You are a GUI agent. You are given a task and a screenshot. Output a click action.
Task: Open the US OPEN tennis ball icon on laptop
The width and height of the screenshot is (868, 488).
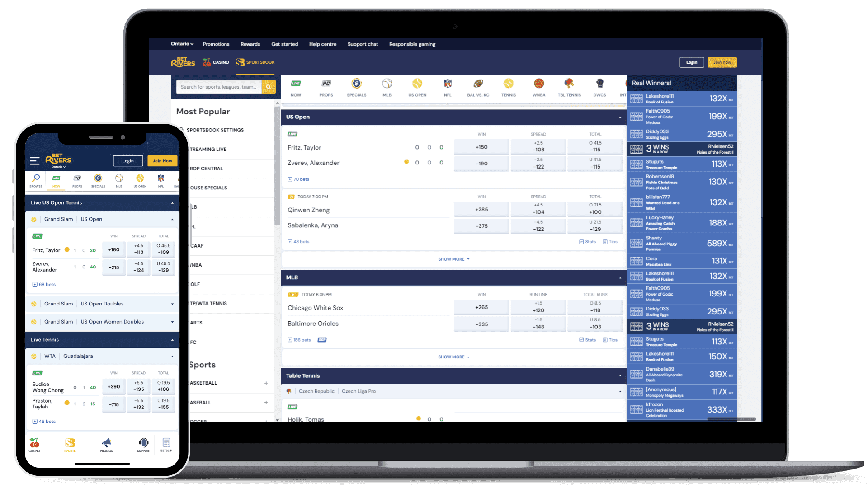(417, 87)
